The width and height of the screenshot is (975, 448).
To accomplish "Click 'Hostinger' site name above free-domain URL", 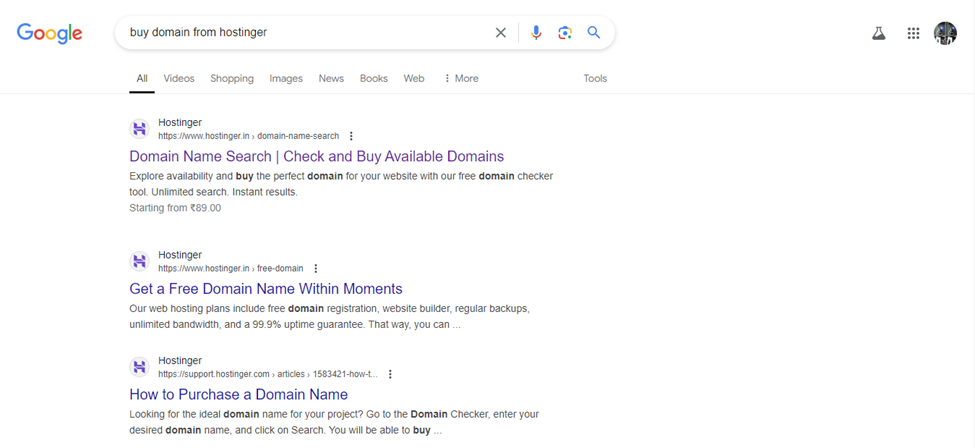I will tap(180, 255).
